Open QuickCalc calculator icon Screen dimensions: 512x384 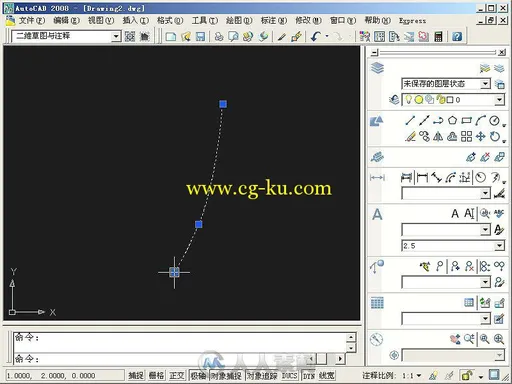click(438, 36)
